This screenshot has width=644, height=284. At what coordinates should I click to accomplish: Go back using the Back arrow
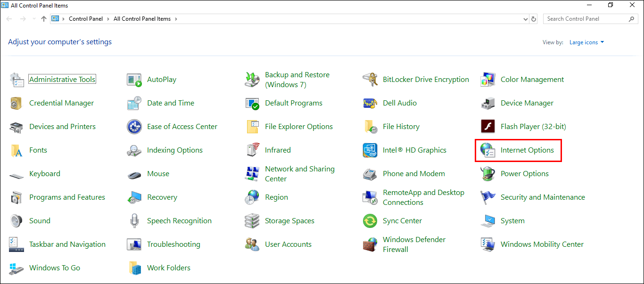[x=10, y=19]
